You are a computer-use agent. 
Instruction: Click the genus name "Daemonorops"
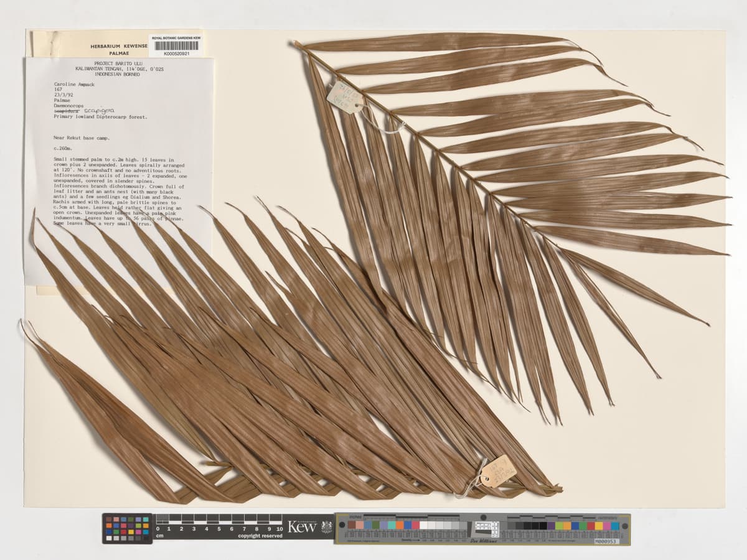70,105
